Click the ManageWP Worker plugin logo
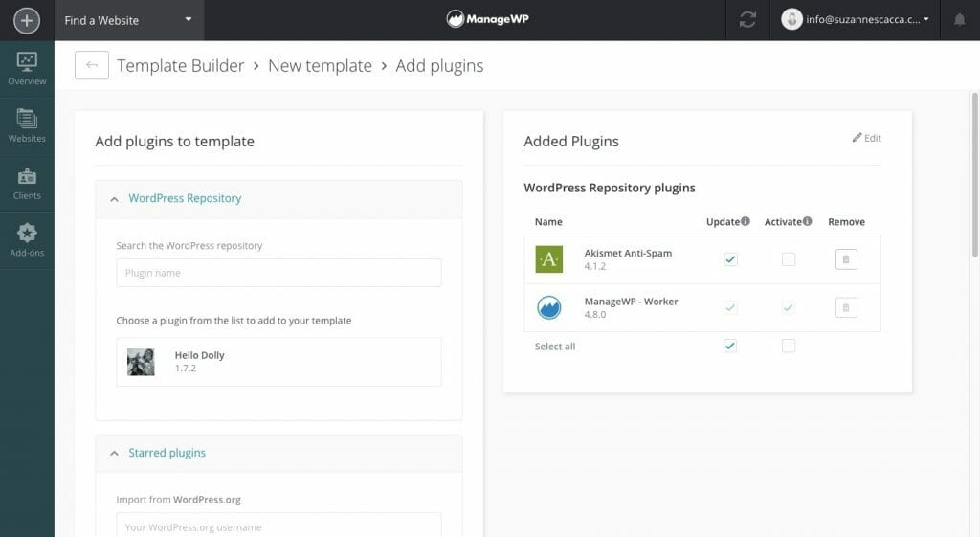 coord(548,307)
